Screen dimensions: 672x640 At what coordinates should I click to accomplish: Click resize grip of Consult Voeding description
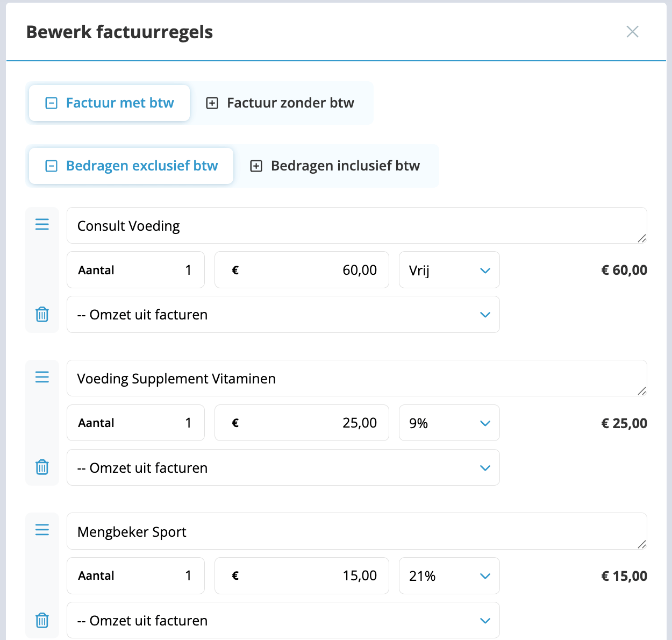click(641, 238)
